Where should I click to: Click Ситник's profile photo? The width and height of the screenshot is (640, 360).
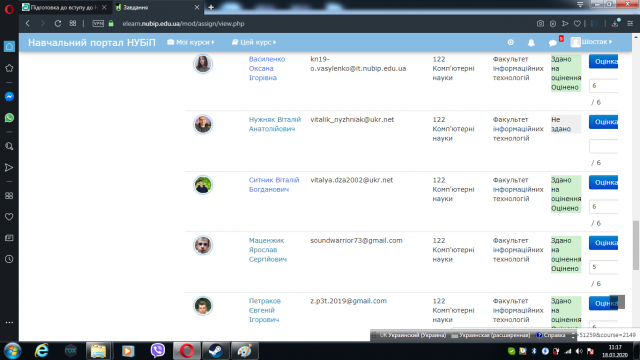(203, 185)
